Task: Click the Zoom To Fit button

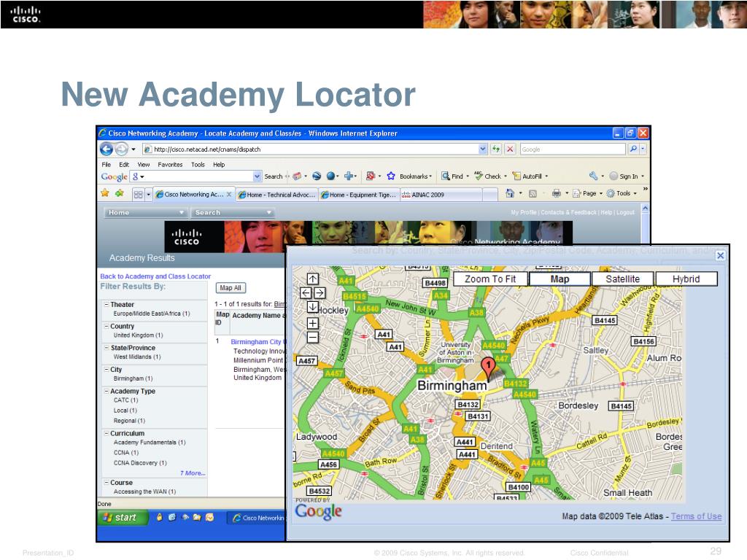Action: point(490,279)
